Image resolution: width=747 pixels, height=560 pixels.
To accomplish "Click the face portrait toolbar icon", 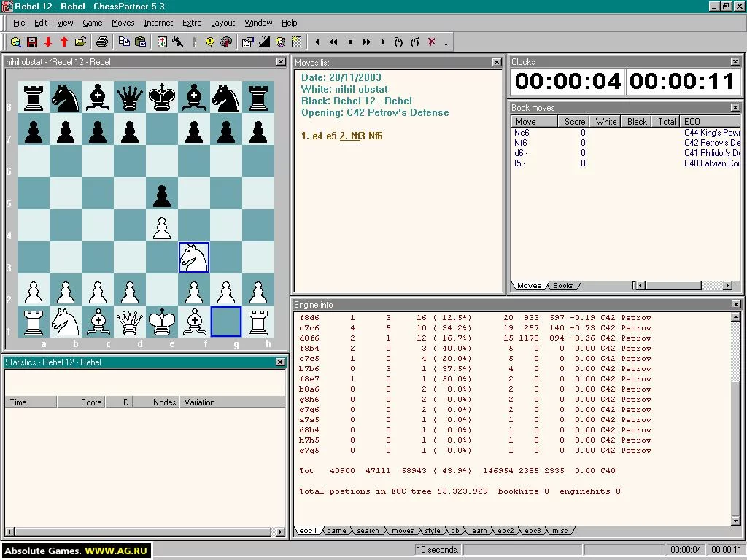I will tap(281, 42).
